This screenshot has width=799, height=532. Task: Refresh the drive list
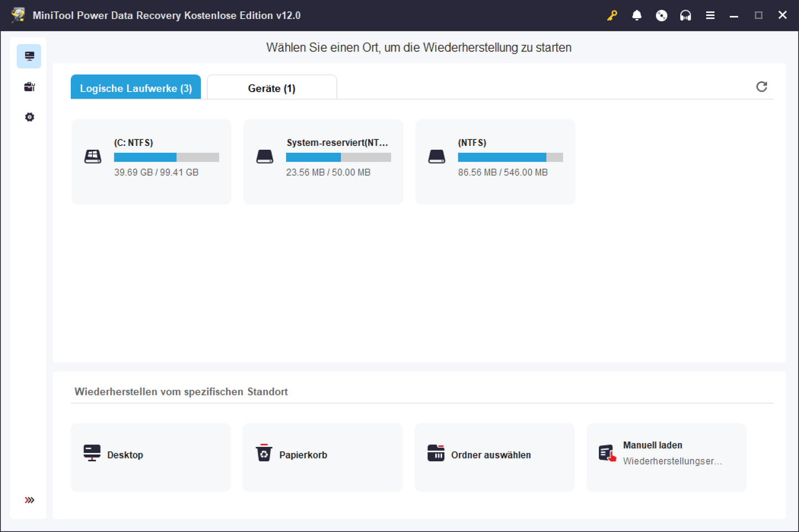pyautogui.click(x=761, y=87)
